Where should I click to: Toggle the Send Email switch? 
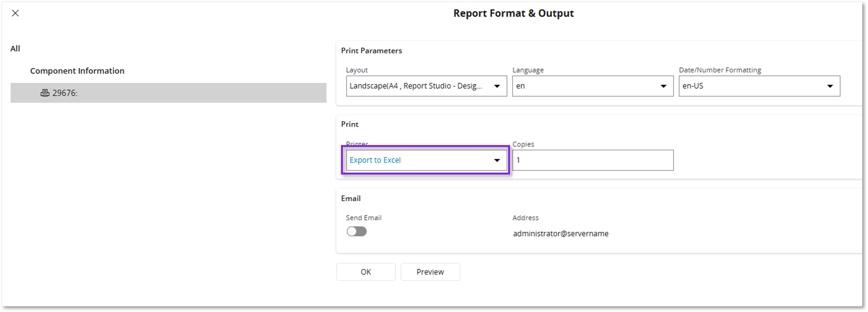click(357, 232)
